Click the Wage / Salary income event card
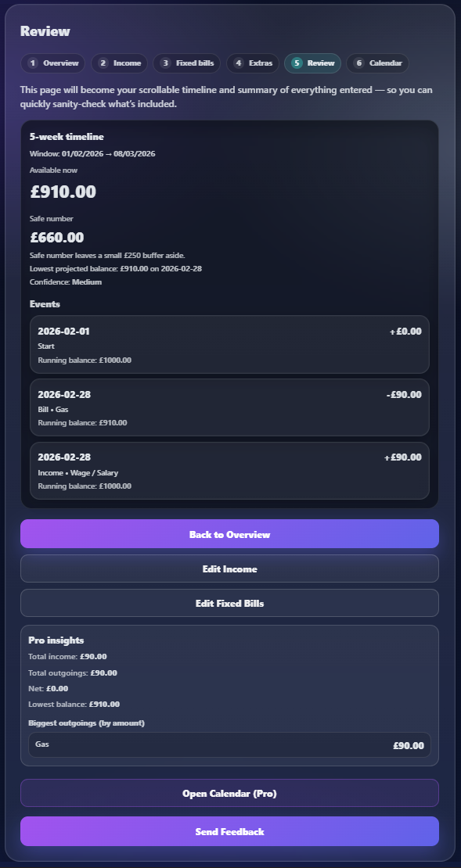 coord(230,471)
